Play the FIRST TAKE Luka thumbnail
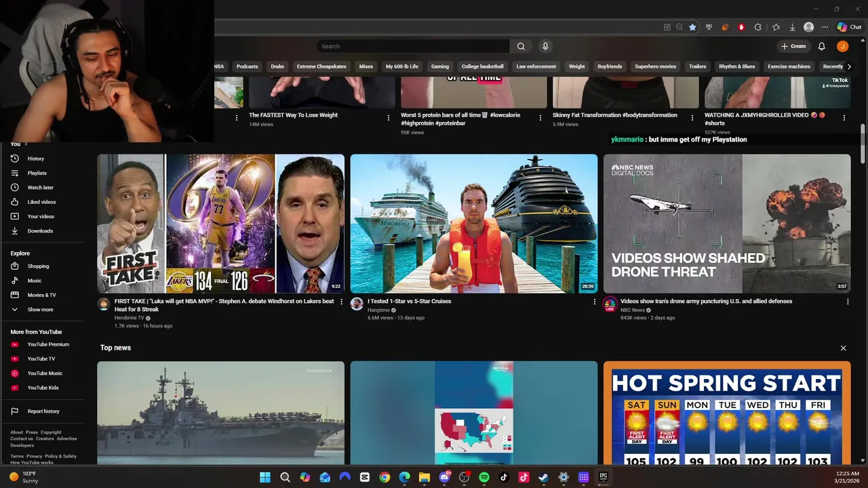 (x=220, y=224)
